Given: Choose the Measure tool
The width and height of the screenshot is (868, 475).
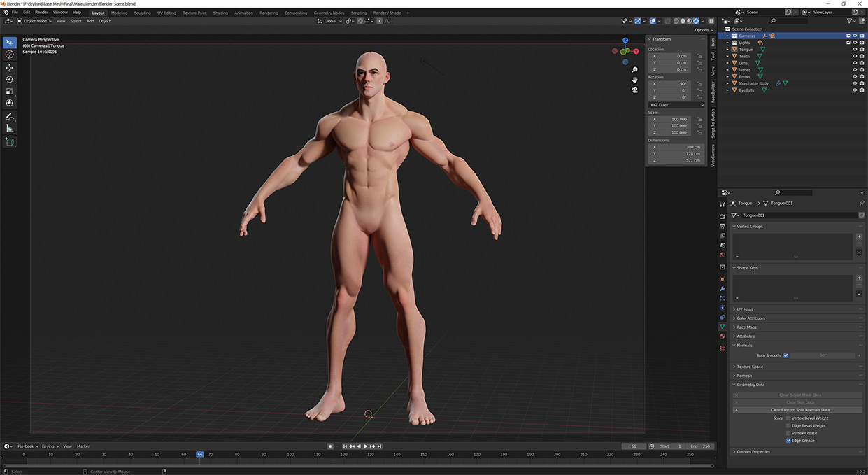Looking at the screenshot, I should click(10, 129).
